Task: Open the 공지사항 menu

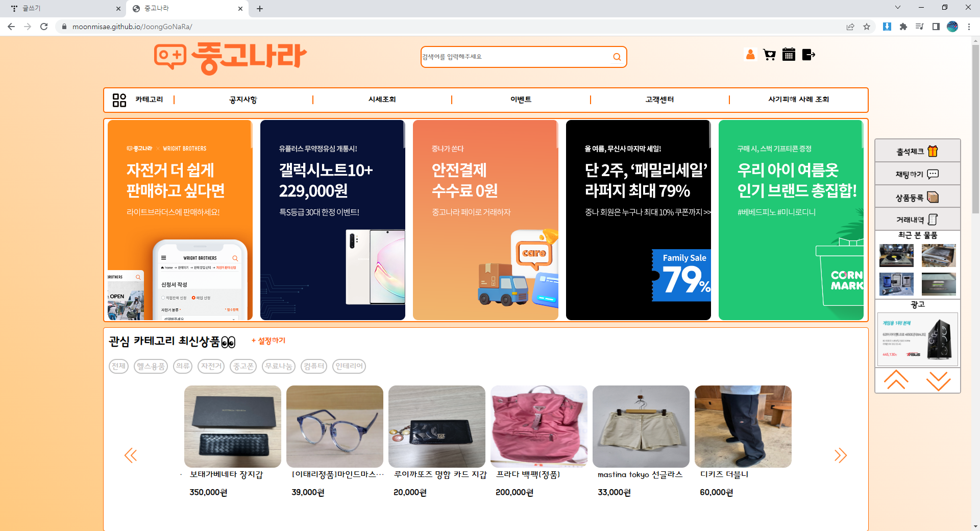Action: (243, 100)
